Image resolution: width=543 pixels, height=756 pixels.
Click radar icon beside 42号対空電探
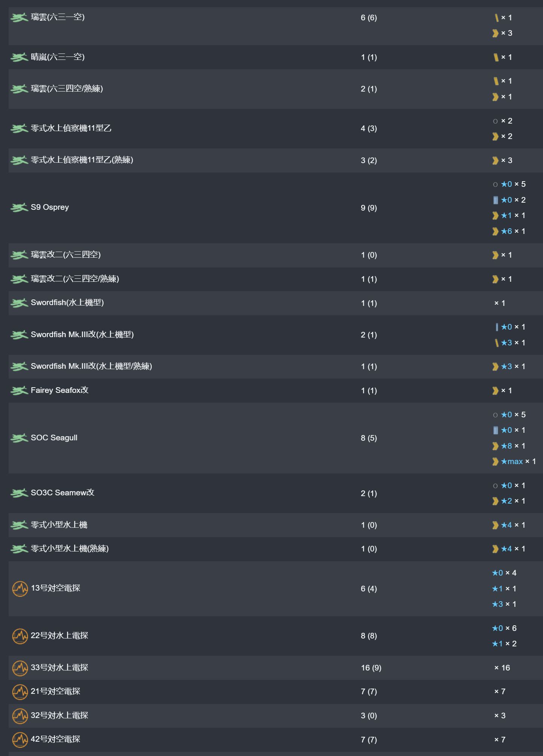coord(20,740)
